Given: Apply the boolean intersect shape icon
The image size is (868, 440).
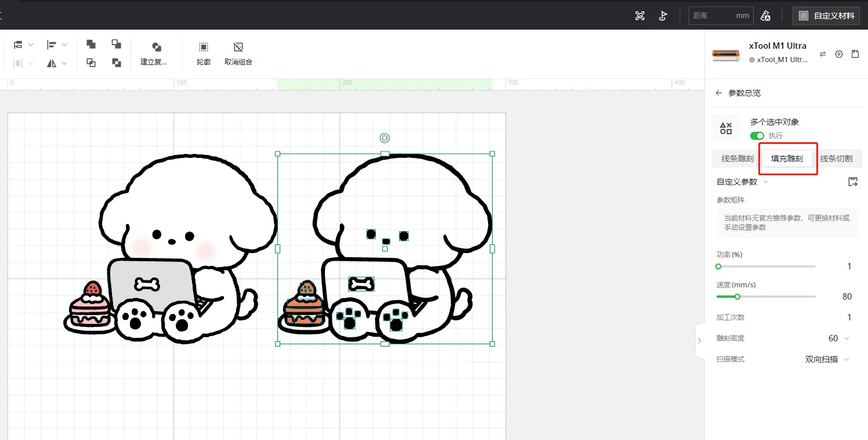Looking at the screenshot, I should [91, 63].
